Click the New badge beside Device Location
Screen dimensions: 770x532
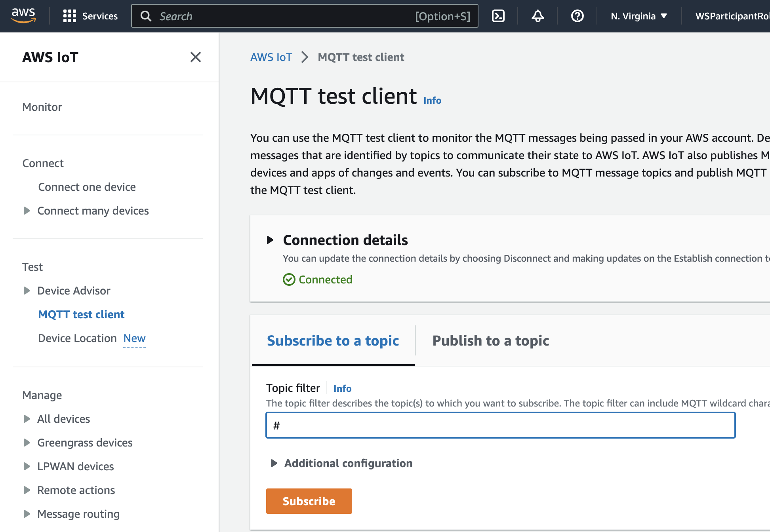pos(134,338)
